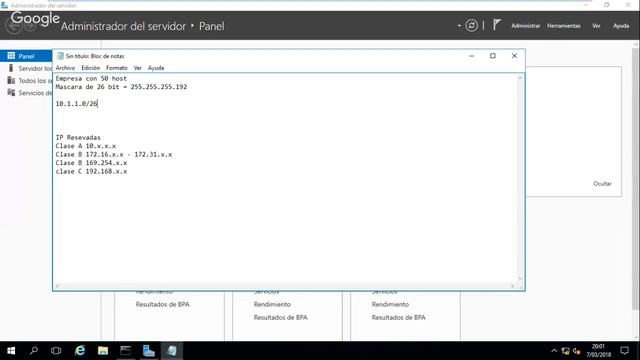Open Resultados de BPA in the right tile
The image size is (640, 360).
(x=398, y=318)
